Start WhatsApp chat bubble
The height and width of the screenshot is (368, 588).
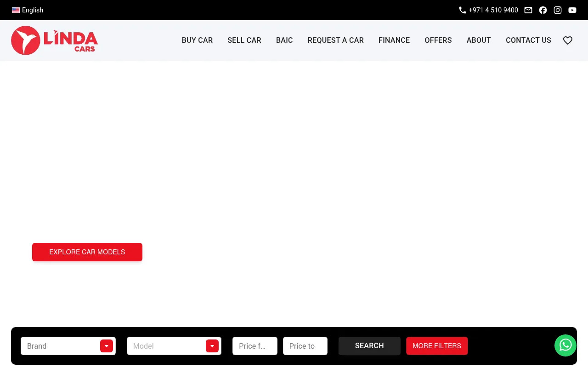(565, 345)
